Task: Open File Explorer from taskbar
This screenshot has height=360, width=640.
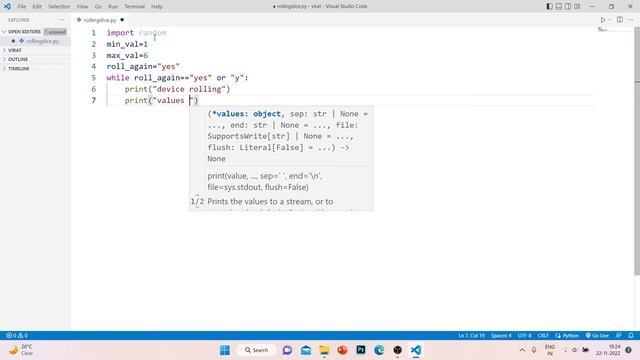Action: 324,350
